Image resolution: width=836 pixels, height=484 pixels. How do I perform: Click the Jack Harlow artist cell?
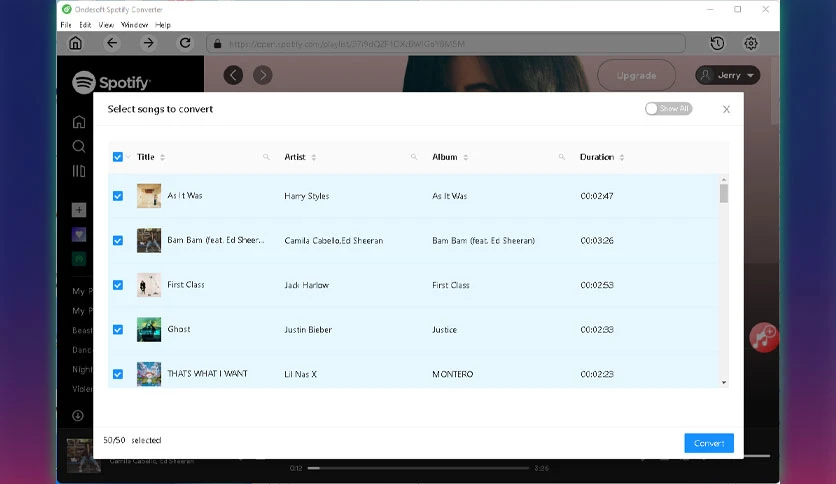pyautogui.click(x=307, y=285)
